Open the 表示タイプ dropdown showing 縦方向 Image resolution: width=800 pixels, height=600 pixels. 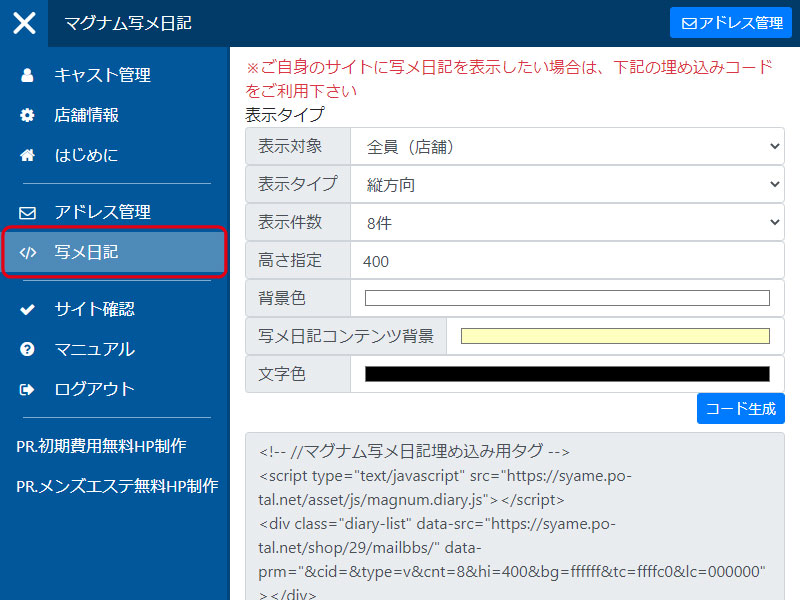tap(567, 185)
